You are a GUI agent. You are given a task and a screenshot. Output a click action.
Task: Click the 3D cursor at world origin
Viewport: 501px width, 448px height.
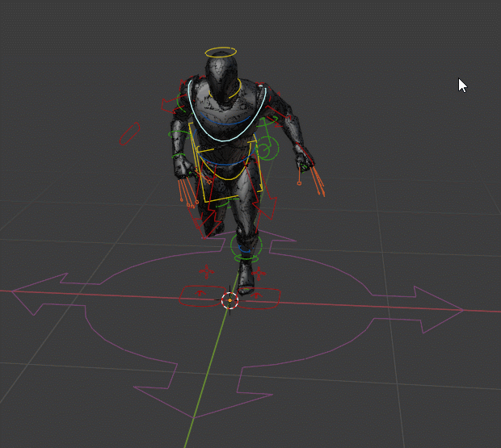coord(229,300)
